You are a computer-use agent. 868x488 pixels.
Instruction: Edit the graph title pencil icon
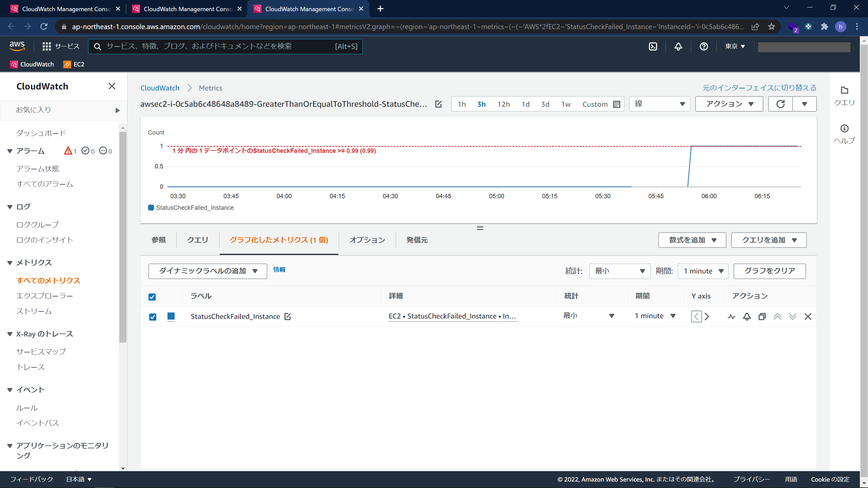point(438,104)
